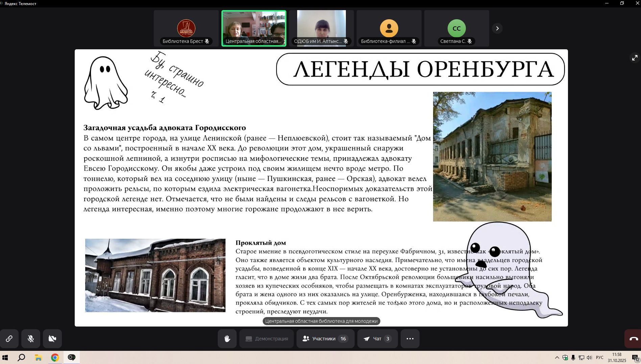Hang up the call

[x=633, y=339]
